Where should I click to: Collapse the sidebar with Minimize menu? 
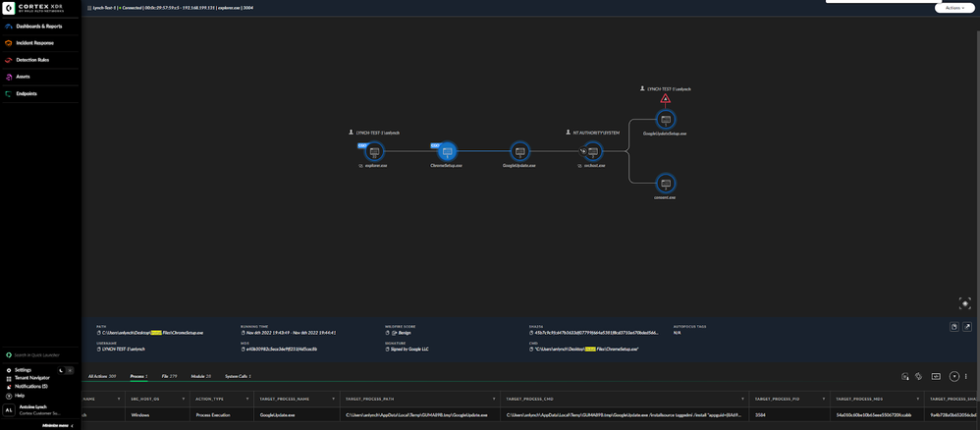pyautogui.click(x=57, y=425)
